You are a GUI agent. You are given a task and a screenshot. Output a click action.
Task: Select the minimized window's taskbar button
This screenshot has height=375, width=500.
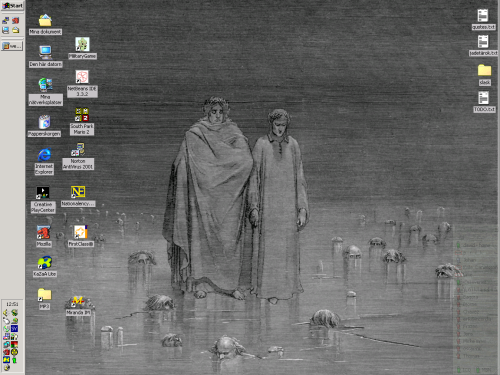(x=12, y=46)
